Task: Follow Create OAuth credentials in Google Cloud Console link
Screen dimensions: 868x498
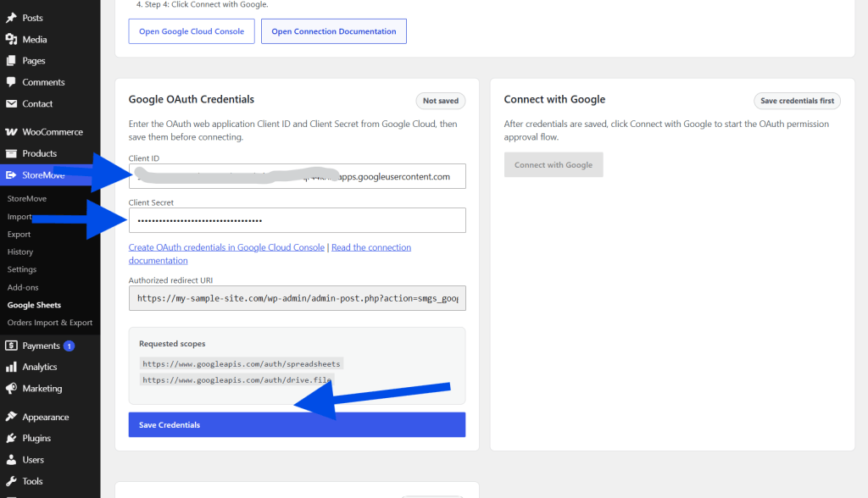Action: click(x=226, y=247)
